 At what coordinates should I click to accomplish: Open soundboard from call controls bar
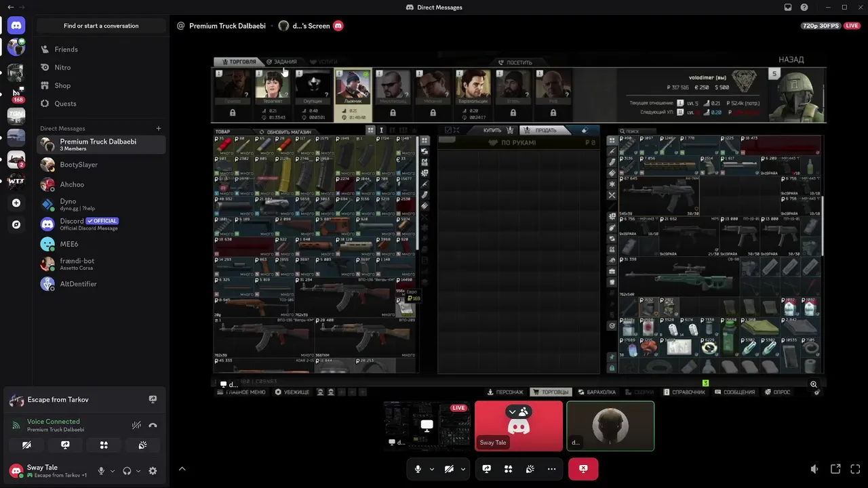coord(530,469)
